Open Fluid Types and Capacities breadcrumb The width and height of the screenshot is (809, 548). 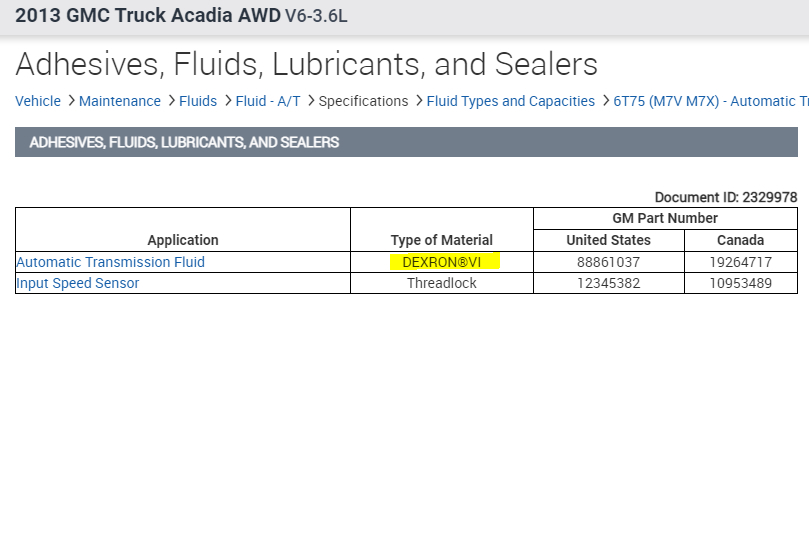tap(511, 101)
